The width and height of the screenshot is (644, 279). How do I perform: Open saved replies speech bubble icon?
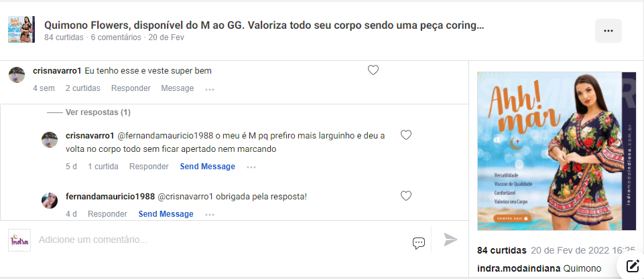click(419, 243)
